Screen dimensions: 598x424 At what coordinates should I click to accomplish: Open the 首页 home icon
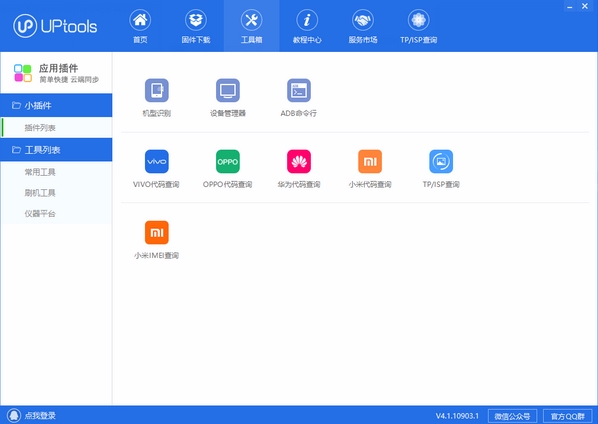(140, 20)
